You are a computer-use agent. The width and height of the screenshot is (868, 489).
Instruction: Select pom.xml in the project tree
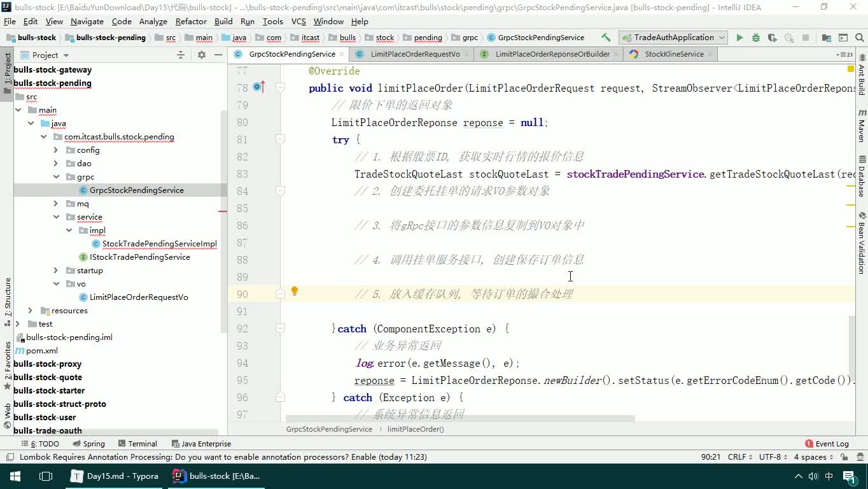click(42, 351)
